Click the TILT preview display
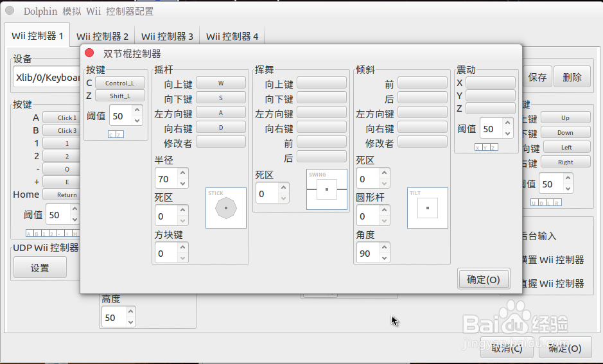The height and width of the screenshot is (364, 603). click(x=428, y=208)
